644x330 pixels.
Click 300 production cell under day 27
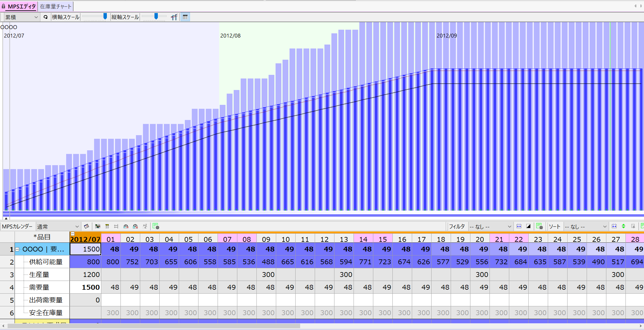click(616, 275)
